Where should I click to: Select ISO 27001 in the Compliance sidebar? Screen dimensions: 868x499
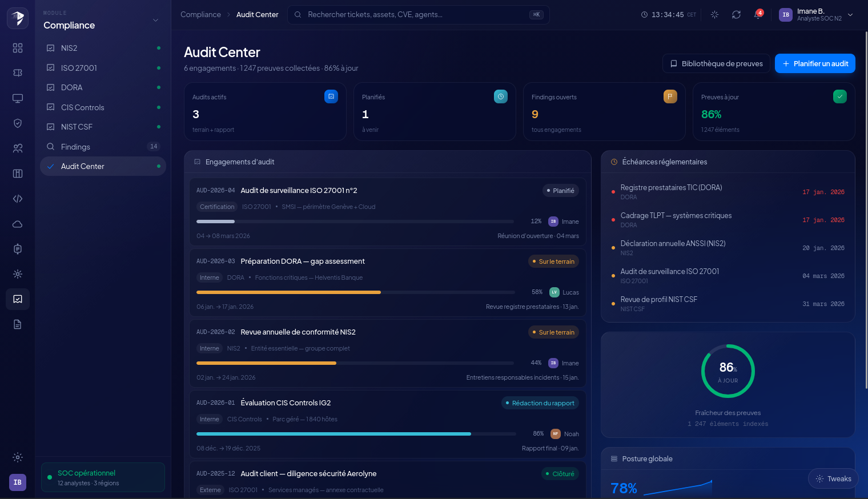coord(103,68)
